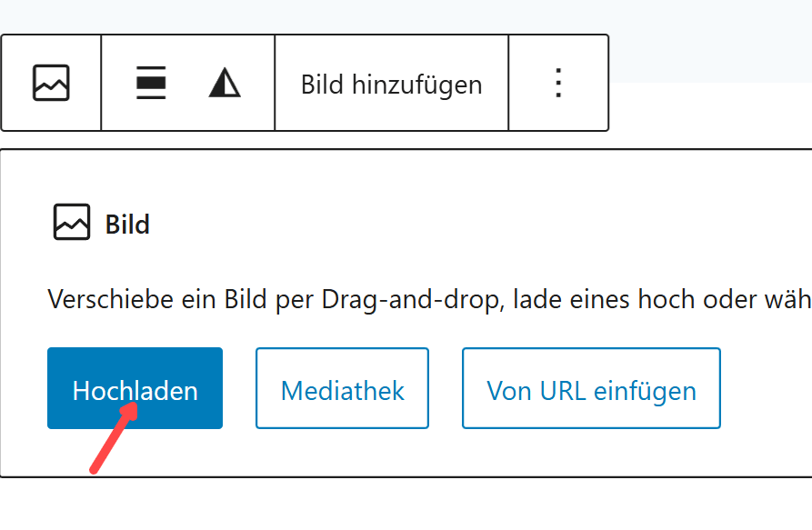Choose Von URL einfügen
This screenshot has width=812, height=530.
[x=591, y=389]
